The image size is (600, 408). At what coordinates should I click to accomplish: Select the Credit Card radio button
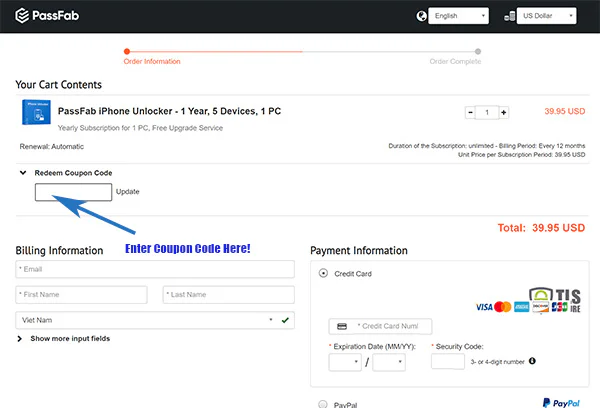[x=323, y=273]
